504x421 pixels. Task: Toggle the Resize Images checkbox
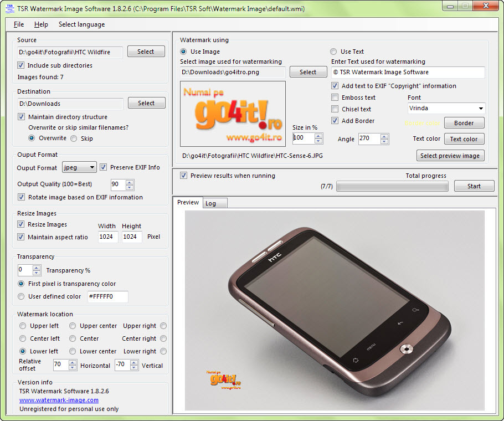pos(21,224)
